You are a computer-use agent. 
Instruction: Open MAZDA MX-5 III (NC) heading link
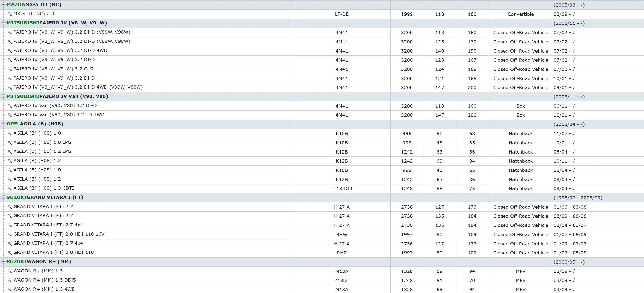34,5
